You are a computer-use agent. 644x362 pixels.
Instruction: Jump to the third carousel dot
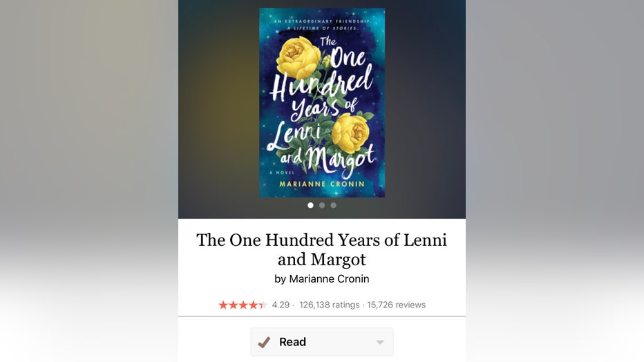point(334,205)
